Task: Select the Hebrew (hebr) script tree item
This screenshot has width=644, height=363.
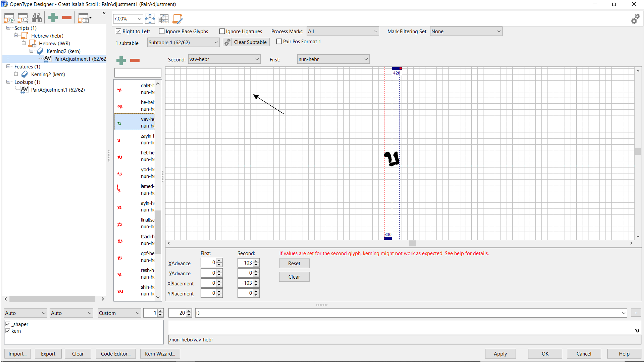Action: click(47, 36)
